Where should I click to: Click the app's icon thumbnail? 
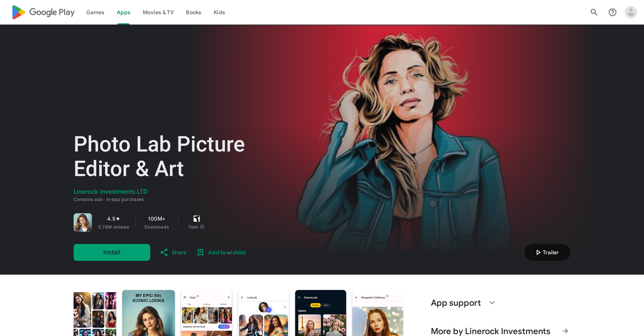click(x=83, y=222)
